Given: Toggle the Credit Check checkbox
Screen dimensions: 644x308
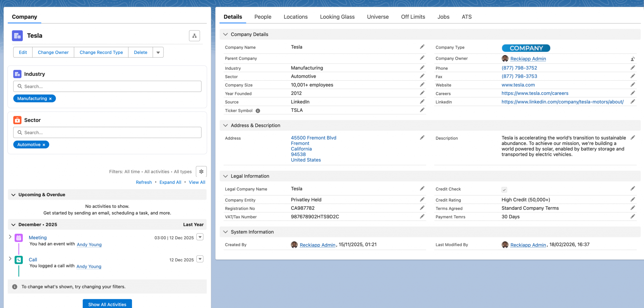Looking at the screenshot, I should 504,190.
